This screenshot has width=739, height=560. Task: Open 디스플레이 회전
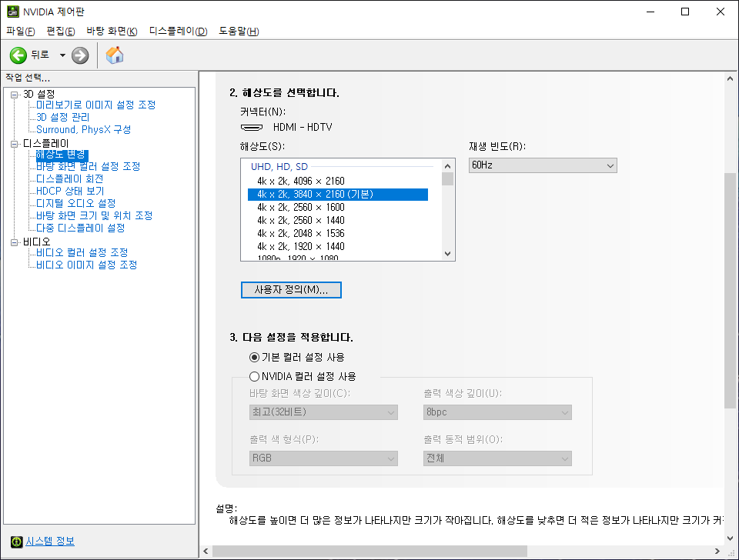coord(70,178)
